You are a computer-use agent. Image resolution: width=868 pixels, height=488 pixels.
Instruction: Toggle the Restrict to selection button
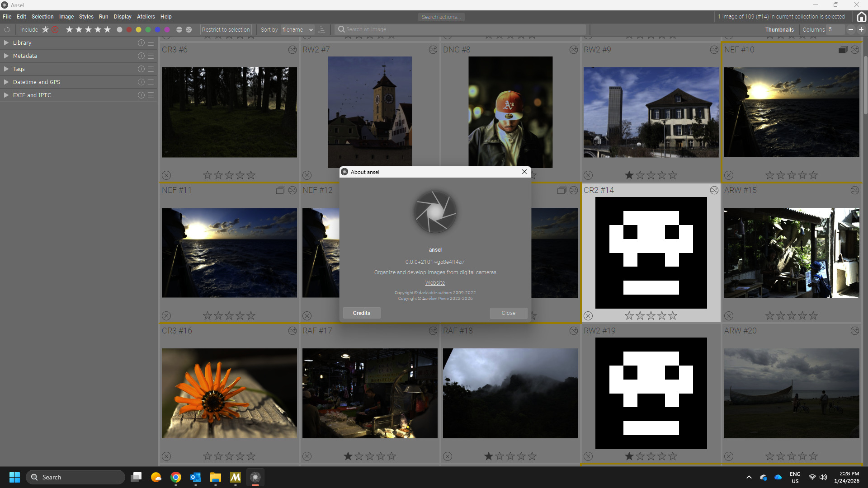(226, 30)
